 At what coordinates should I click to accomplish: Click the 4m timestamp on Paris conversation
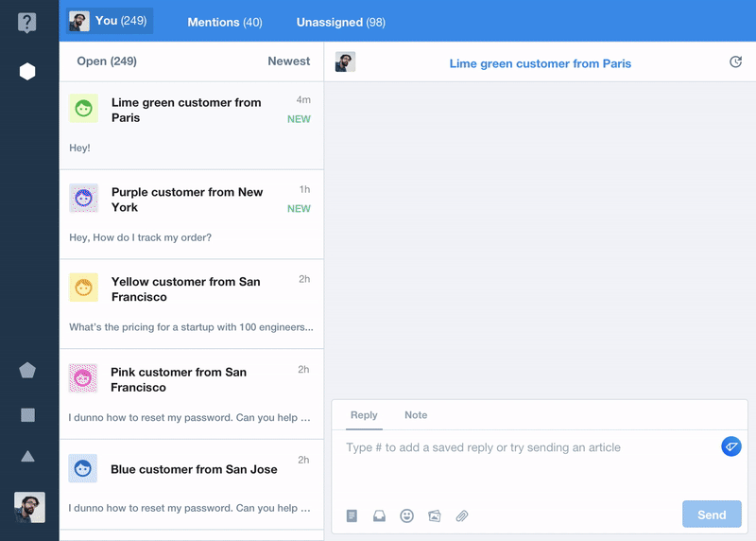pos(303,100)
